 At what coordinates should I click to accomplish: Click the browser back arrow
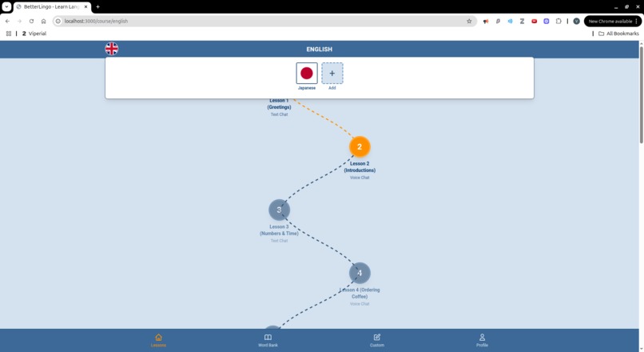point(7,21)
